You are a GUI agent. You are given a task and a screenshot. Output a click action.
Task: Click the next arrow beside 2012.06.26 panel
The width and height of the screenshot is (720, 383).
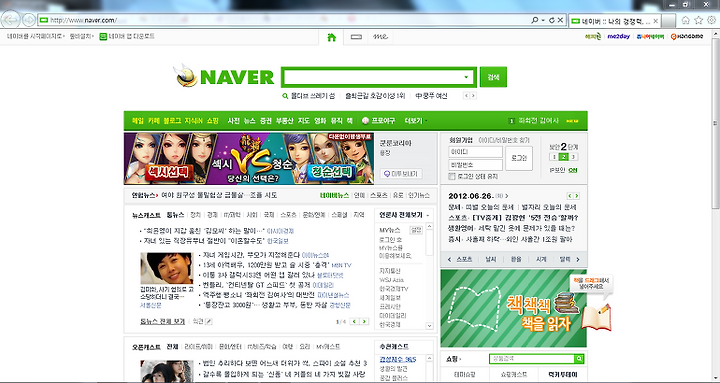pyautogui.click(x=577, y=196)
